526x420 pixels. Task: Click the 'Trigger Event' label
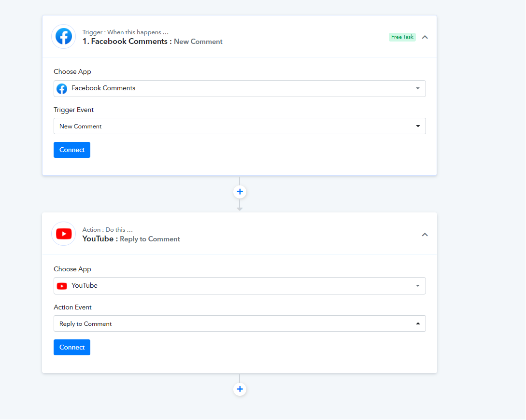pyautogui.click(x=73, y=110)
